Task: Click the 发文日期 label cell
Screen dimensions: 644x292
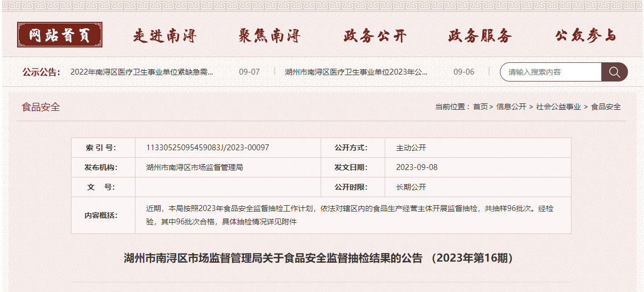Action: coord(353,167)
